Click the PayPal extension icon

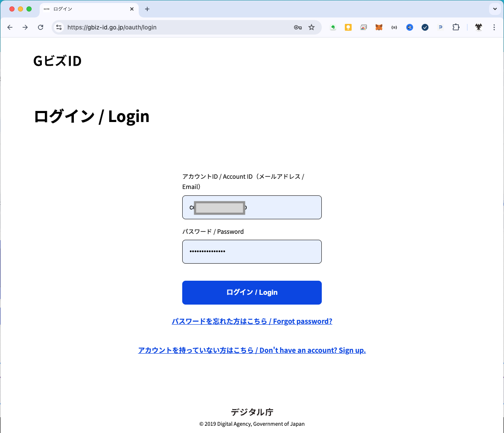coord(440,27)
